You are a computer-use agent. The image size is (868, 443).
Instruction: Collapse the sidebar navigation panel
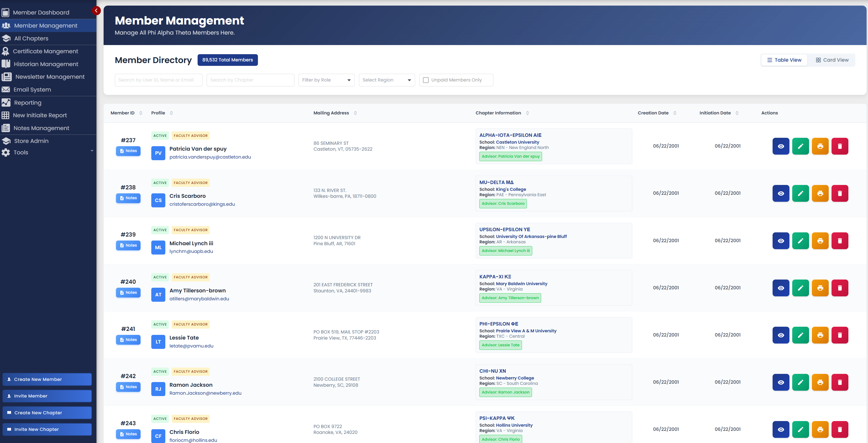point(96,11)
